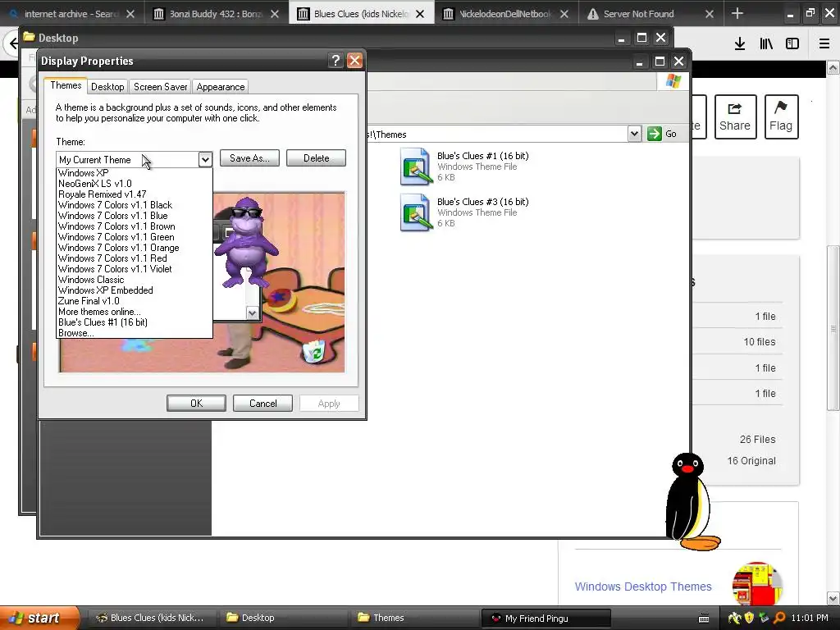This screenshot has height=630, width=840.
Task: Click the security shield tray icon
Action: 750,618
